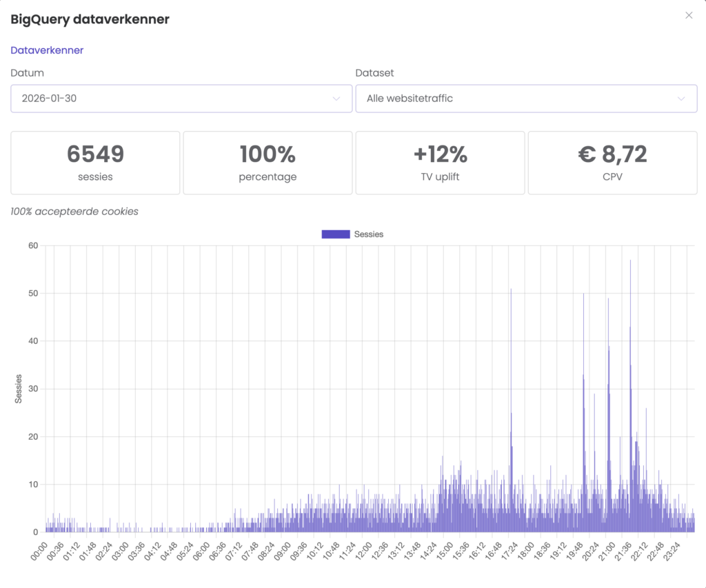
Task: Click the 'BigQuery dataverkenner' dialog title
Action: (x=90, y=19)
